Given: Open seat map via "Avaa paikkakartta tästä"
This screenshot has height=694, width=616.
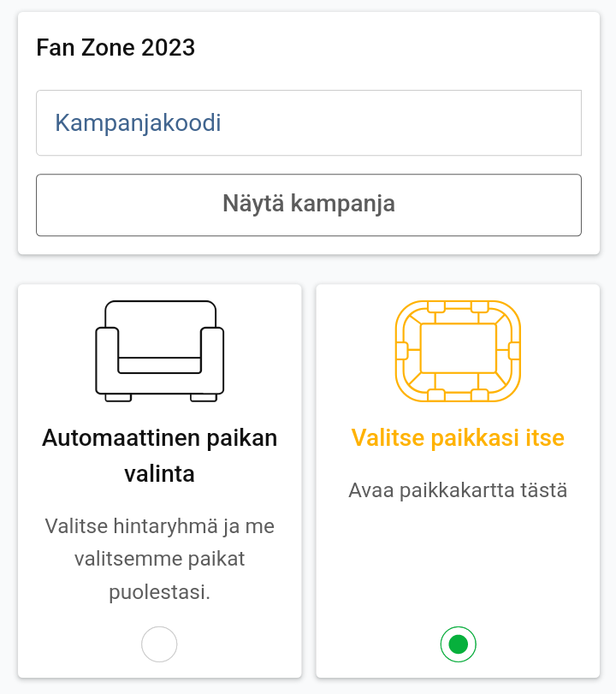Looking at the screenshot, I should [458, 490].
